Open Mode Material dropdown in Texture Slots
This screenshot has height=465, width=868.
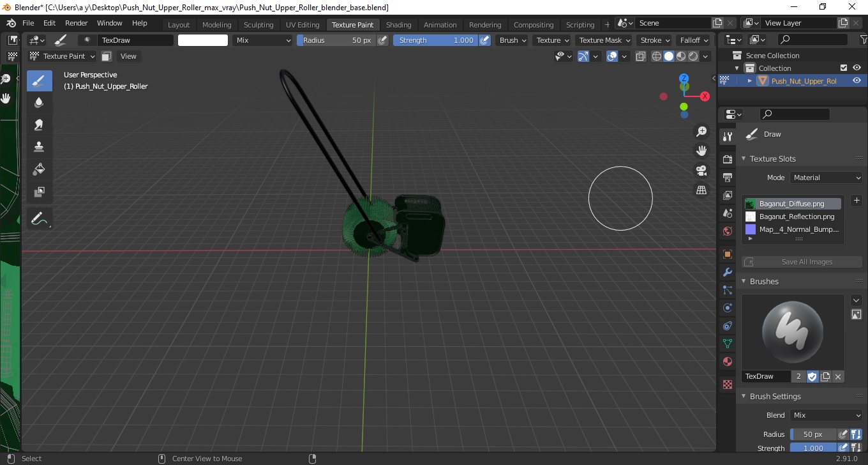click(826, 178)
